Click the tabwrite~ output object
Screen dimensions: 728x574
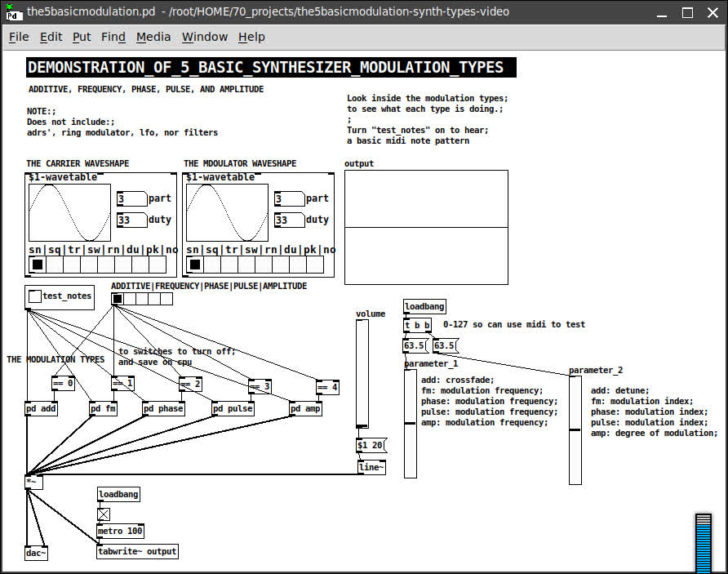click(x=137, y=551)
